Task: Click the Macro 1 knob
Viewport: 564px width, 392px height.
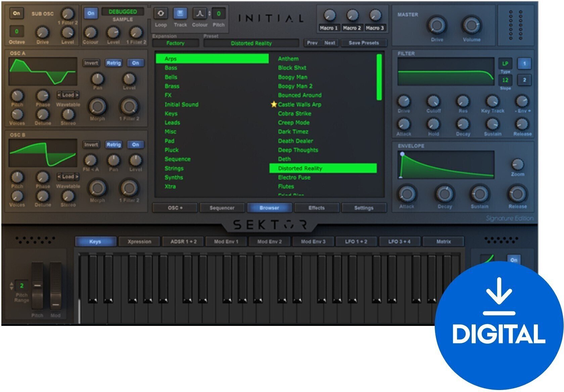Action: 330,15
